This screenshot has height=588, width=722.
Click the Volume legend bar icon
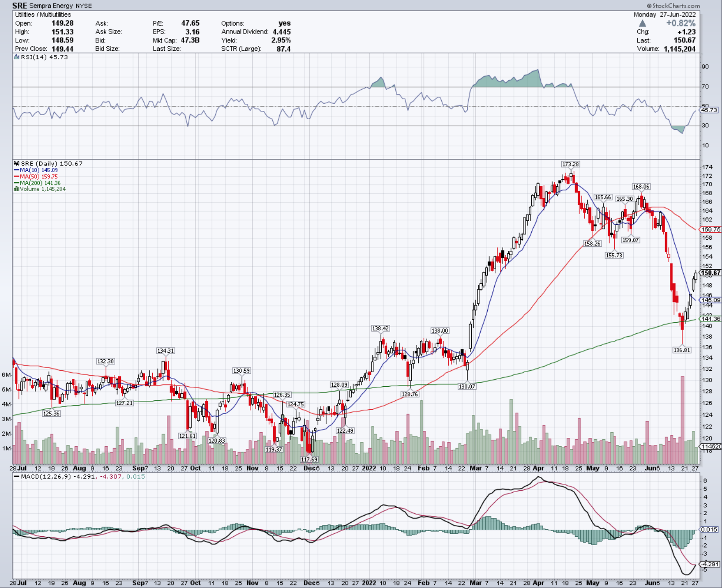(17, 189)
